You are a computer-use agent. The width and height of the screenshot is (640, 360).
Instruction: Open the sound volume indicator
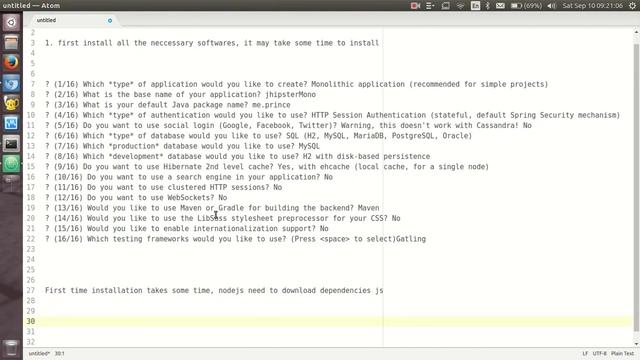(x=551, y=6)
